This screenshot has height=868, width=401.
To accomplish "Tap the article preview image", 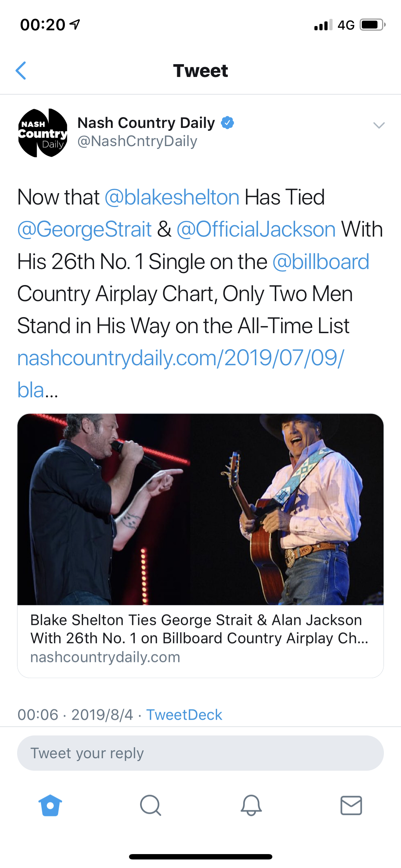I will point(200,509).
